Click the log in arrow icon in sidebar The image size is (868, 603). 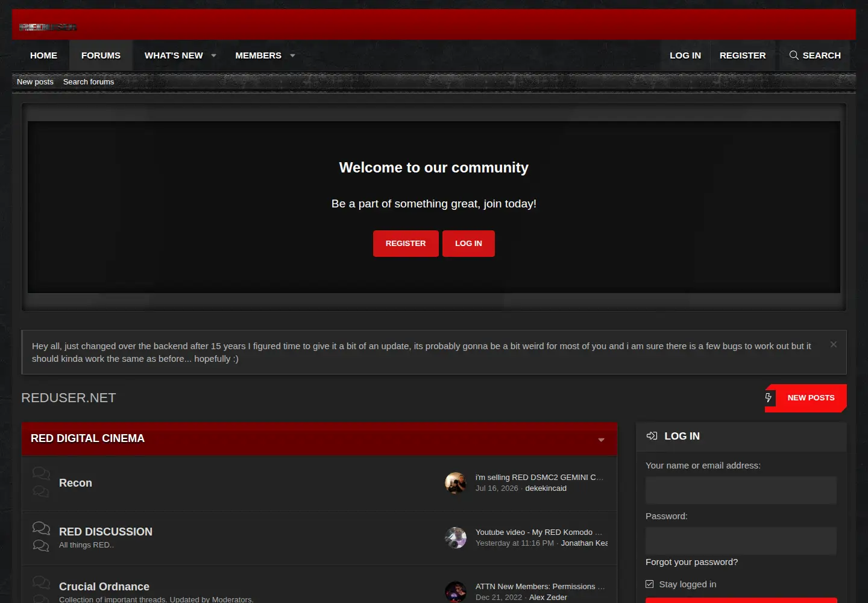pyautogui.click(x=652, y=436)
